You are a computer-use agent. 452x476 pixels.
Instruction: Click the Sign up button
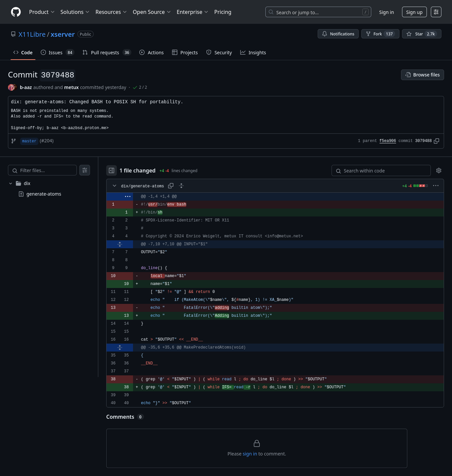(414, 12)
